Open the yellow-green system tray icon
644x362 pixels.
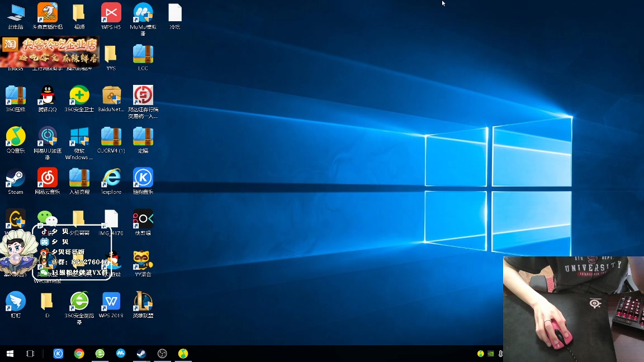click(x=481, y=354)
